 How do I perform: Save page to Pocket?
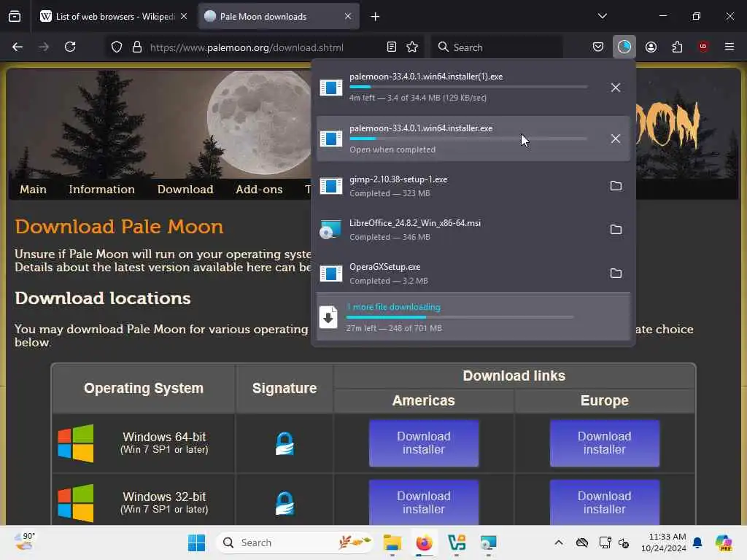(x=598, y=47)
